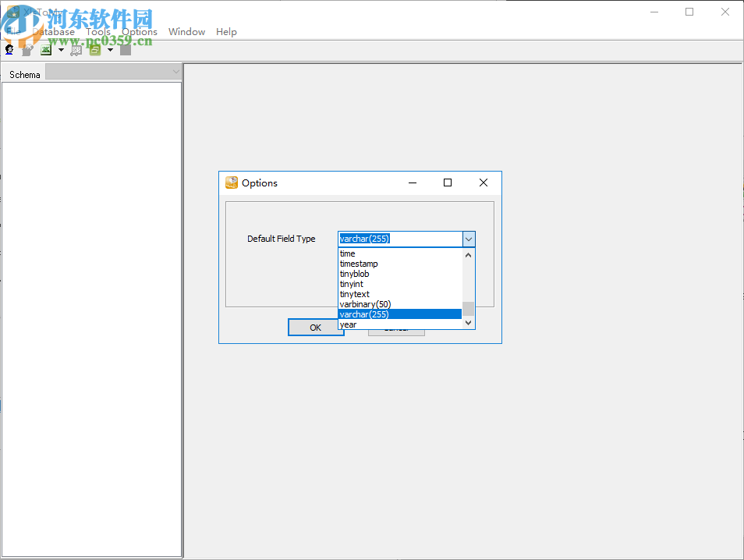Open the Default Field Type combo box
Screen dimensions: 744x560
coord(468,239)
